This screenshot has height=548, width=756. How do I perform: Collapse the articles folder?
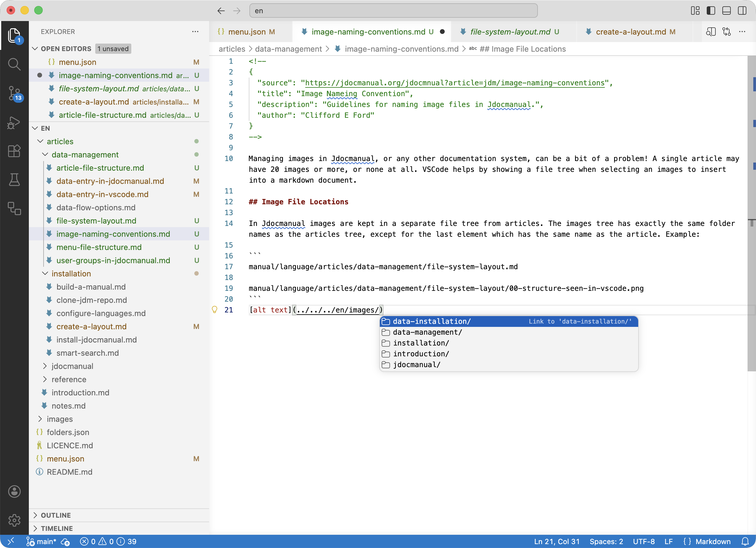[40, 141]
